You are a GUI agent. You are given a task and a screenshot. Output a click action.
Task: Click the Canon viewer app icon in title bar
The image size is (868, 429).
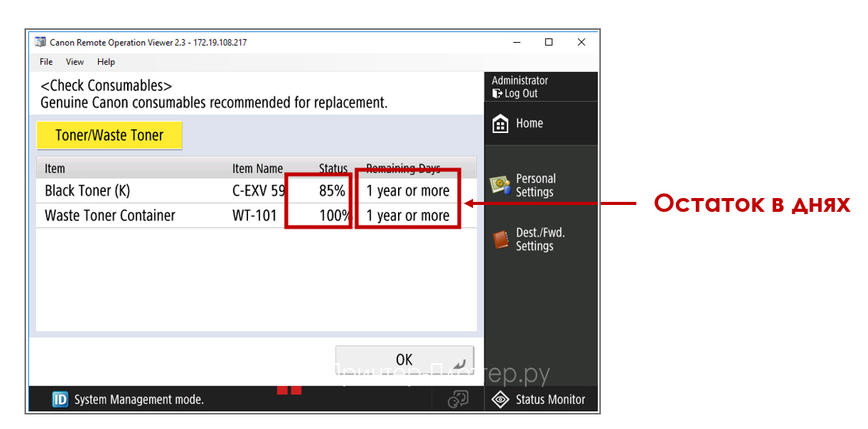[x=41, y=43]
